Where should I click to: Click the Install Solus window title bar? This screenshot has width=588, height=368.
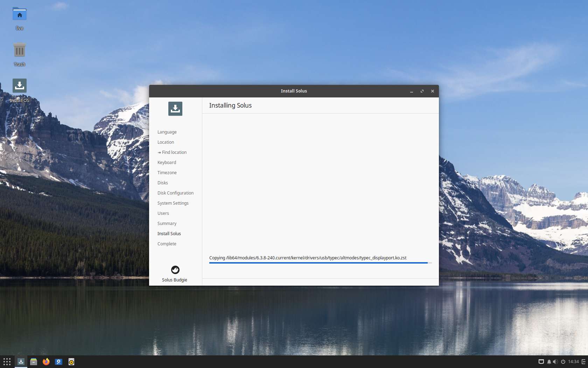pos(294,91)
